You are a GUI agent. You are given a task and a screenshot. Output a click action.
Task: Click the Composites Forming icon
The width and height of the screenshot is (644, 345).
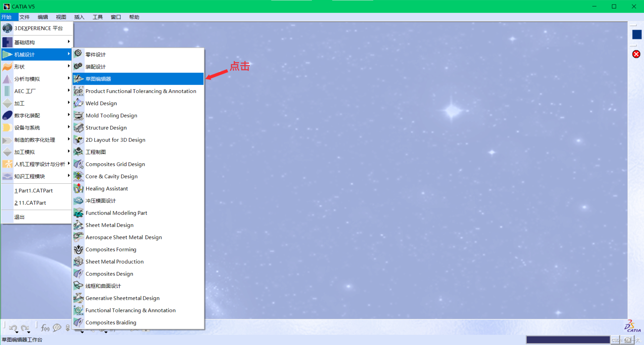(x=78, y=249)
